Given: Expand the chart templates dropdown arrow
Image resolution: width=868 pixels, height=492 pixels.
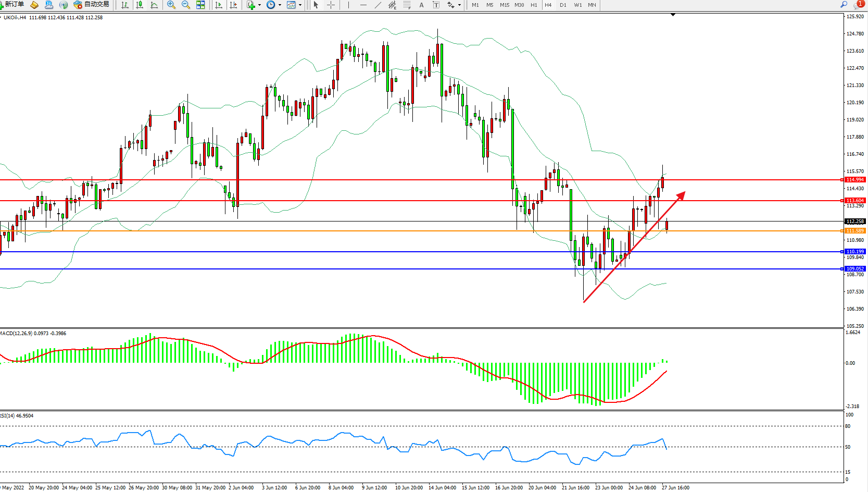Looking at the screenshot, I should (300, 5).
